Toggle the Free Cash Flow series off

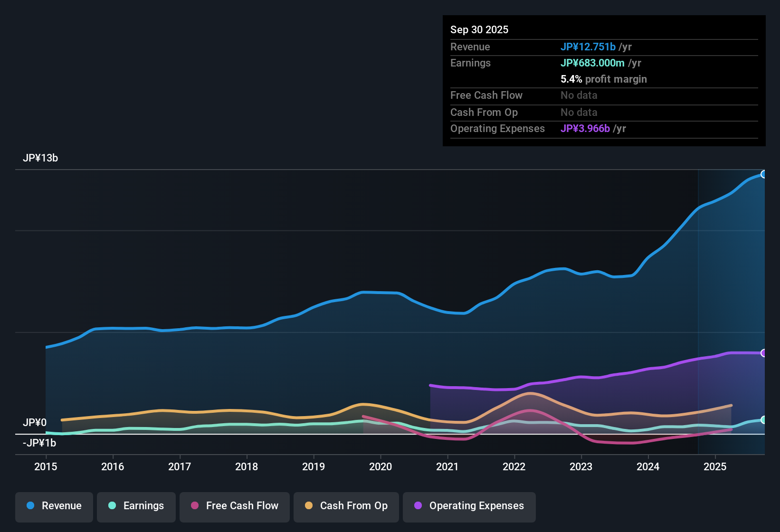[234, 506]
